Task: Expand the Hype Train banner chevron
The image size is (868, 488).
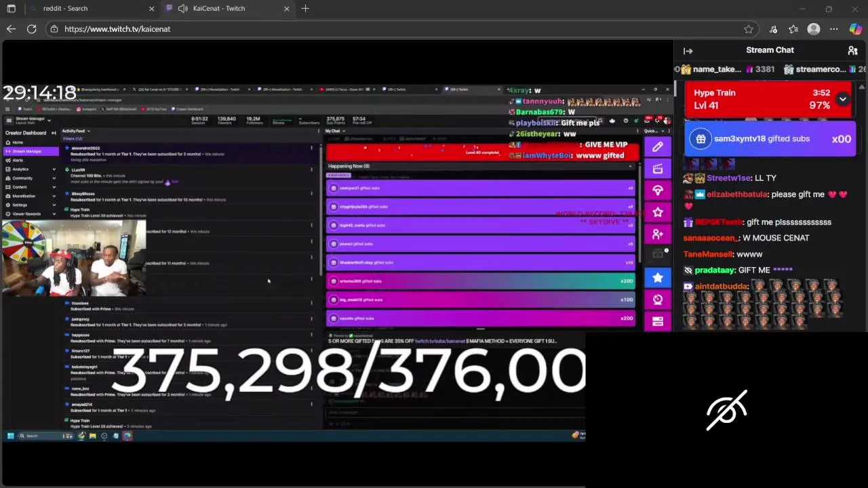Action: coord(842,99)
